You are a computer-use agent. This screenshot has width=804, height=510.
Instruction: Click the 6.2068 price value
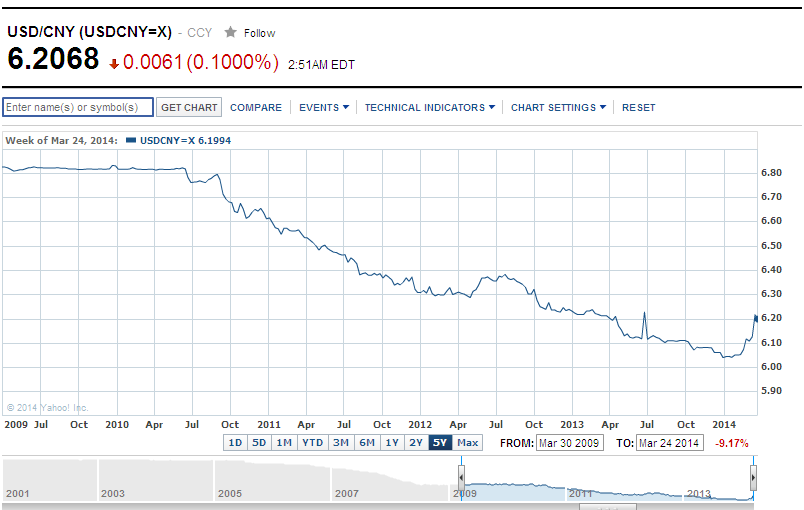53,58
